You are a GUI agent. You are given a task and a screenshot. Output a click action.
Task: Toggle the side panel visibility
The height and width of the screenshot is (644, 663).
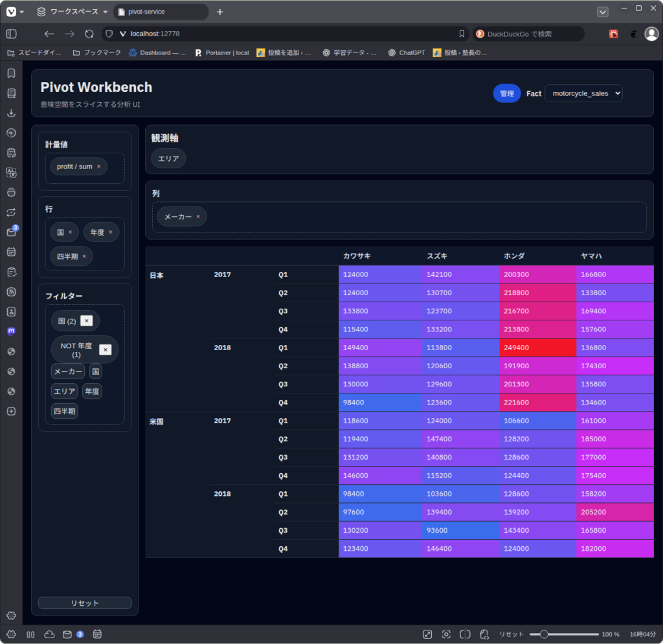(11, 34)
